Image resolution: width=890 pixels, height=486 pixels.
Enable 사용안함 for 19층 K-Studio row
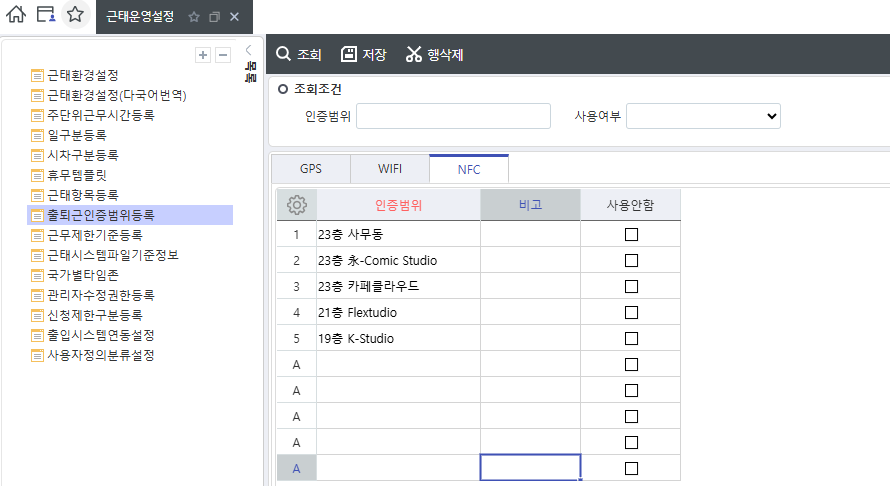click(631, 339)
